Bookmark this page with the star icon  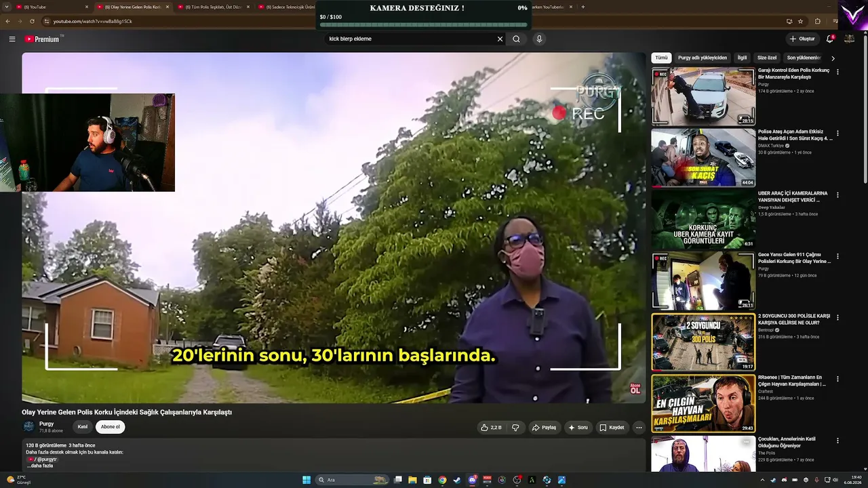(801, 21)
